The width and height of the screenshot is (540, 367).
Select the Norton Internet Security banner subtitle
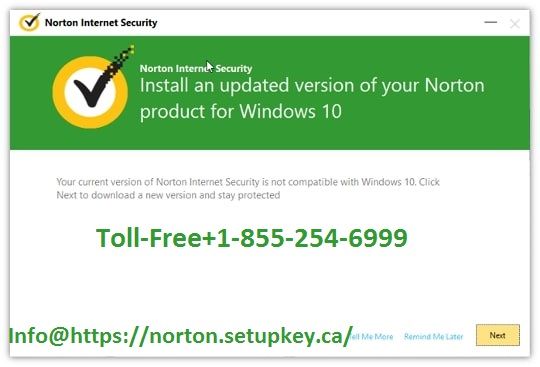[x=196, y=69]
